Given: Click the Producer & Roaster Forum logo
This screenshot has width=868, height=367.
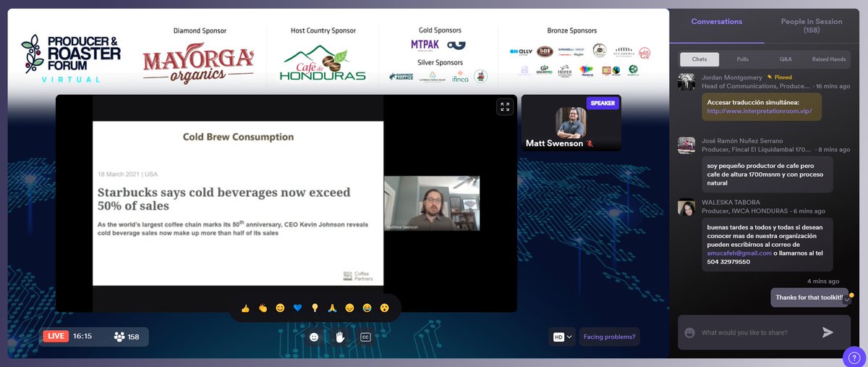Looking at the screenshot, I should tap(71, 58).
